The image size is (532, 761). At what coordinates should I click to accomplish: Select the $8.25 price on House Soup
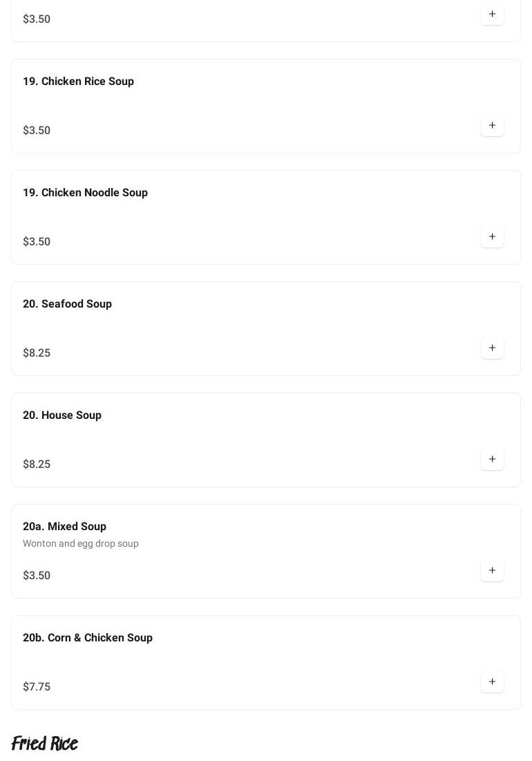(37, 464)
